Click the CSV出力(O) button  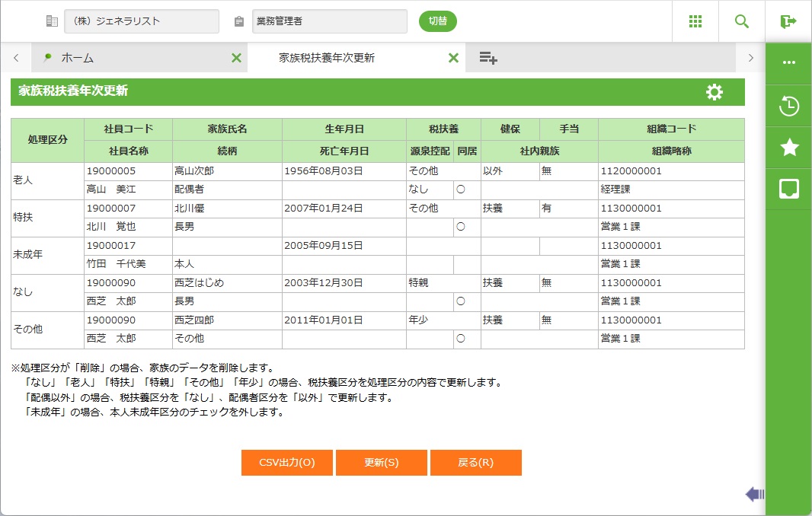(286, 463)
